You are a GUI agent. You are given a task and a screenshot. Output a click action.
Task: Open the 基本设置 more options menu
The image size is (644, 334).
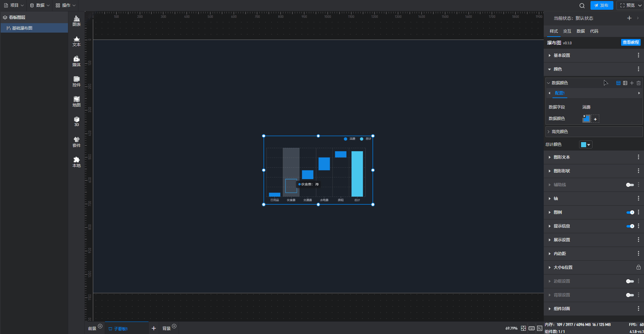[639, 55]
